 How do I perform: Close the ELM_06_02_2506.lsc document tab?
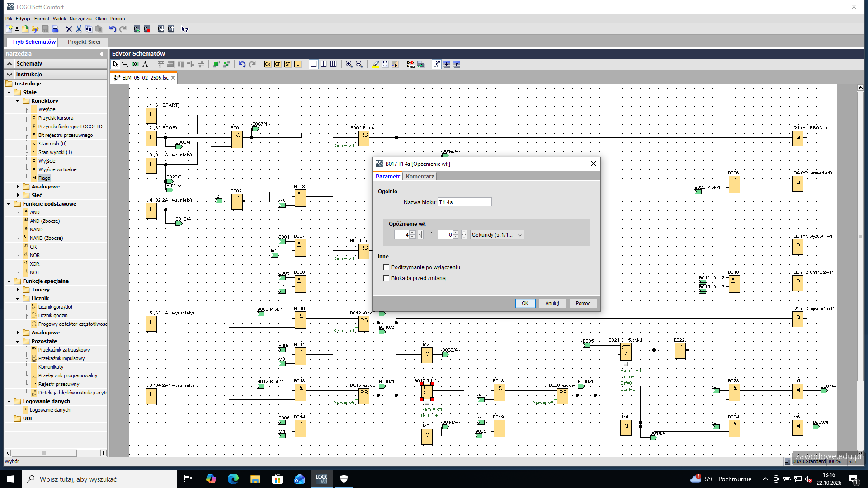(173, 78)
